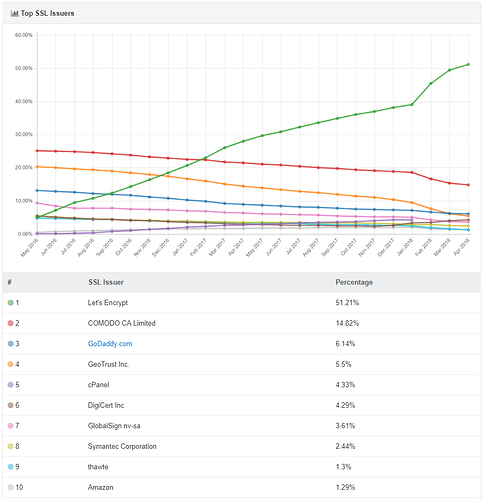
Task: Click the blue swatch for GoDaddy.com
Action: 11,344
